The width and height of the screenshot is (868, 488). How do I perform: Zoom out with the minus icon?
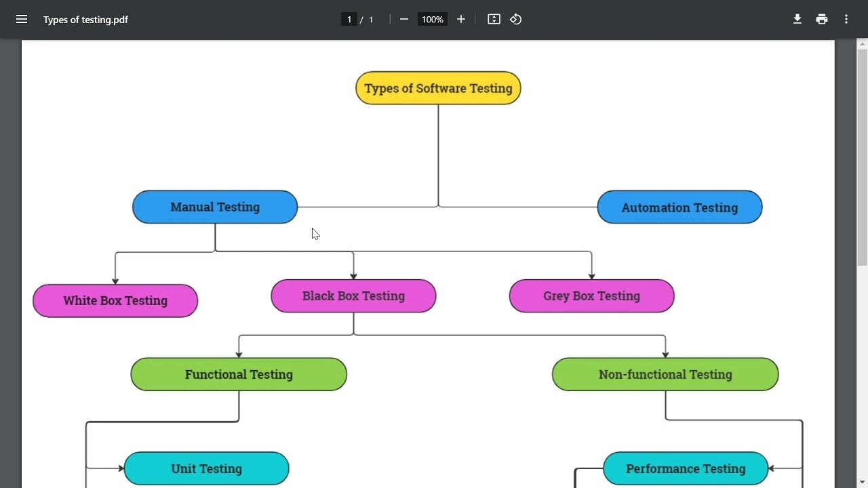pos(404,19)
